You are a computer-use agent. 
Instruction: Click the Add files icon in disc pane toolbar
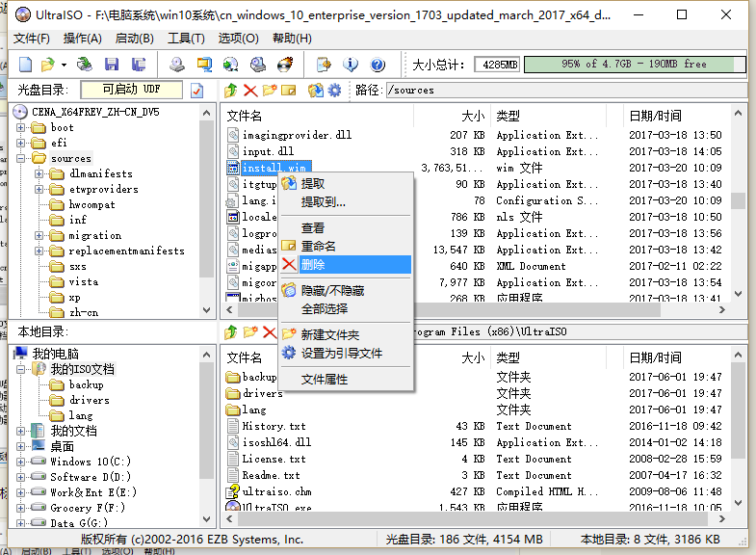tap(316, 91)
